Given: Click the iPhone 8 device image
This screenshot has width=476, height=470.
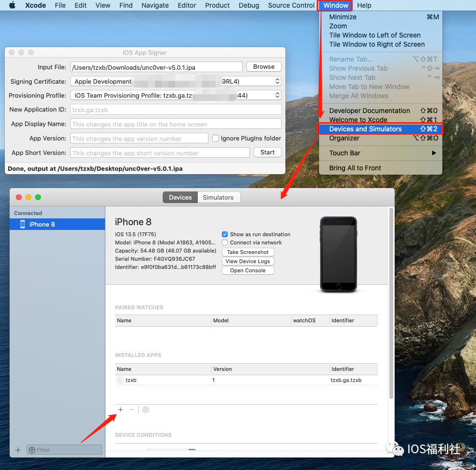Looking at the screenshot, I should tap(338, 254).
